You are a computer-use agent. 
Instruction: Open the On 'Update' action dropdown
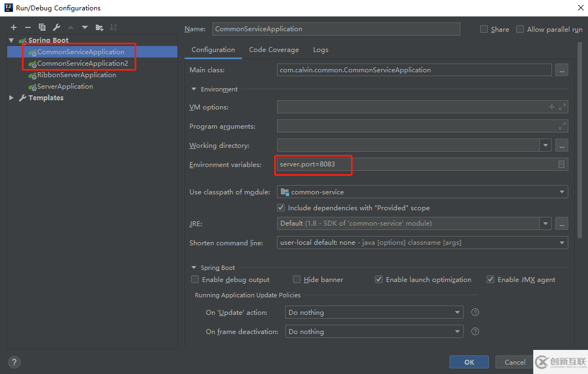tap(458, 313)
